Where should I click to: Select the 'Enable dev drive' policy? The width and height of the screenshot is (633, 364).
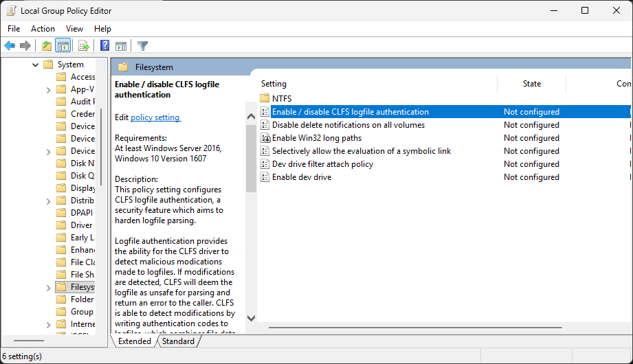pos(301,177)
